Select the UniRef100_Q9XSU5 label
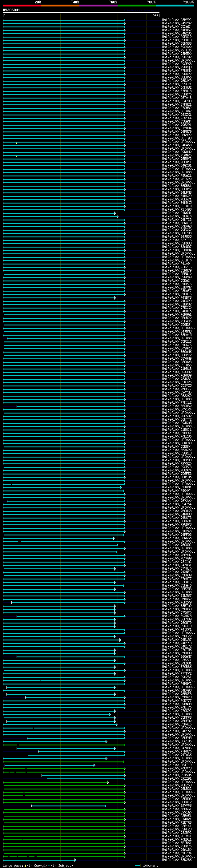The height and width of the screenshot is (868, 197). [177, 775]
